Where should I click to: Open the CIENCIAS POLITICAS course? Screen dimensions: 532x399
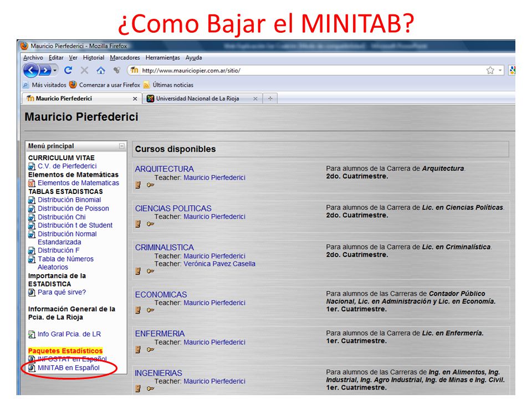(173, 208)
